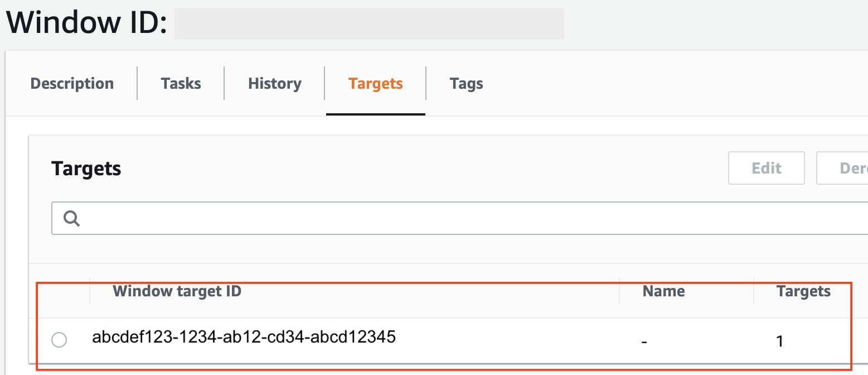Click the Edit button
The width and height of the screenshot is (868, 375).
click(766, 167)
